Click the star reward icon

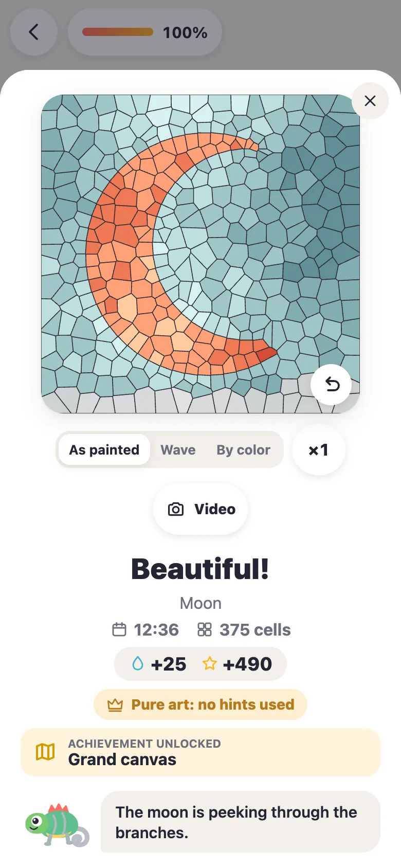click(209, 663)
